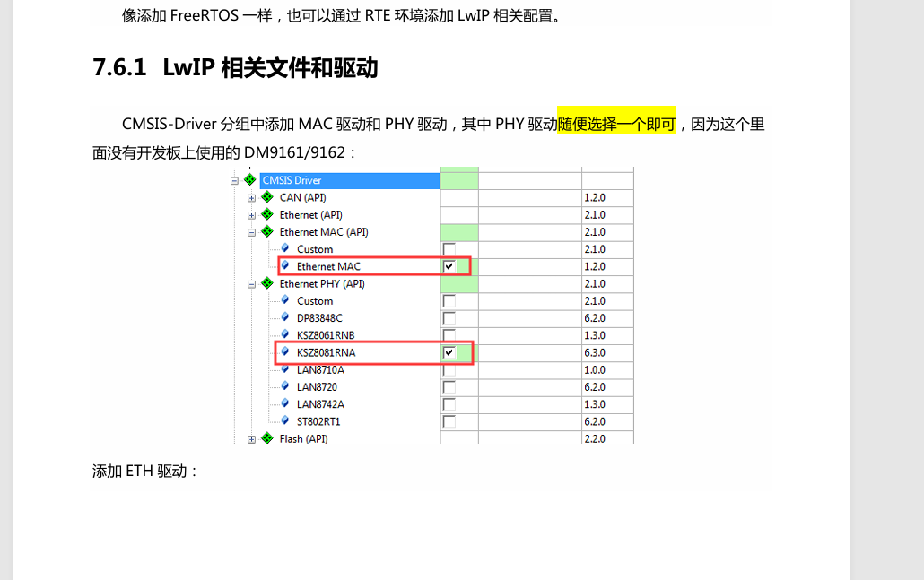Uncheck the KSZ8081RNA driver checkbox
The height and width of the screenshot is (580, 924).
[449, 352]
